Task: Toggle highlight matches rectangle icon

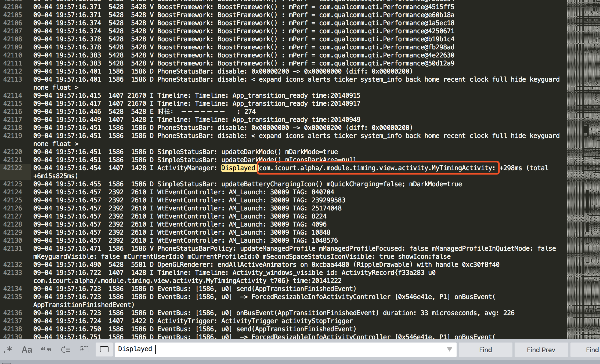Action: coord(104,350)
